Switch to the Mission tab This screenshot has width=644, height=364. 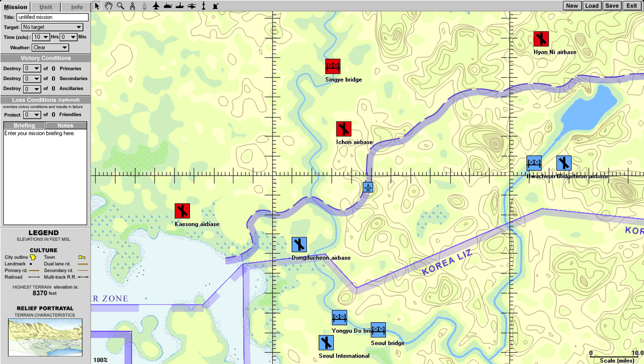pyautogui.click(x=15, y=7)
